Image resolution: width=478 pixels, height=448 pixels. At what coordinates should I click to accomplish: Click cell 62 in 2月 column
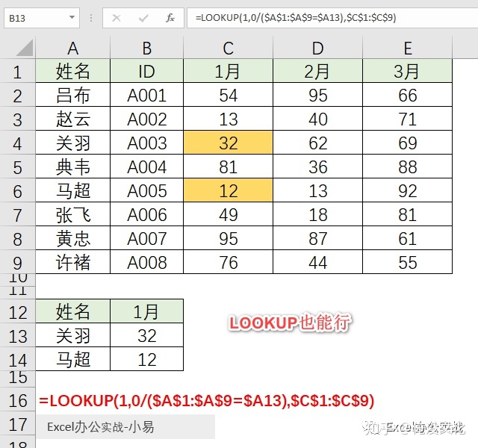tap(317, 143)
